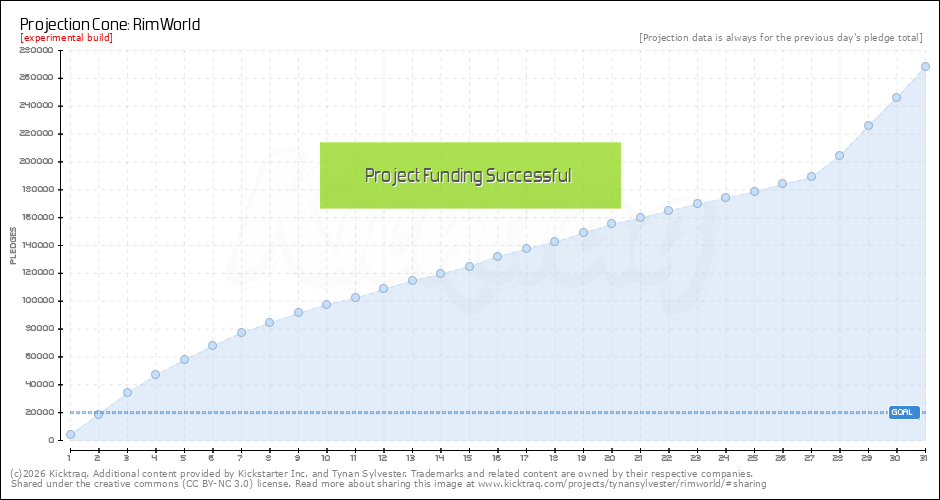
Task: Select the data point at day 15
Action: pyautogui.click(x=469, y=266)
